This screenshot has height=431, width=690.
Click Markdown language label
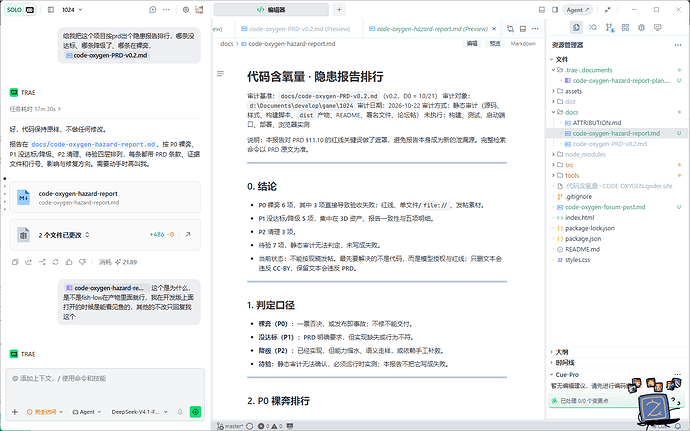pos(523,44)
